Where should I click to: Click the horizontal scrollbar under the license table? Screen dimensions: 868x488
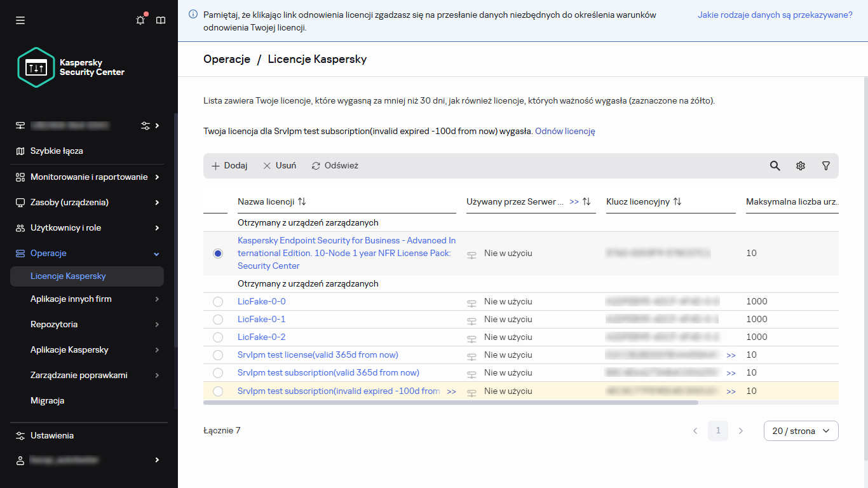pos(451,402)
